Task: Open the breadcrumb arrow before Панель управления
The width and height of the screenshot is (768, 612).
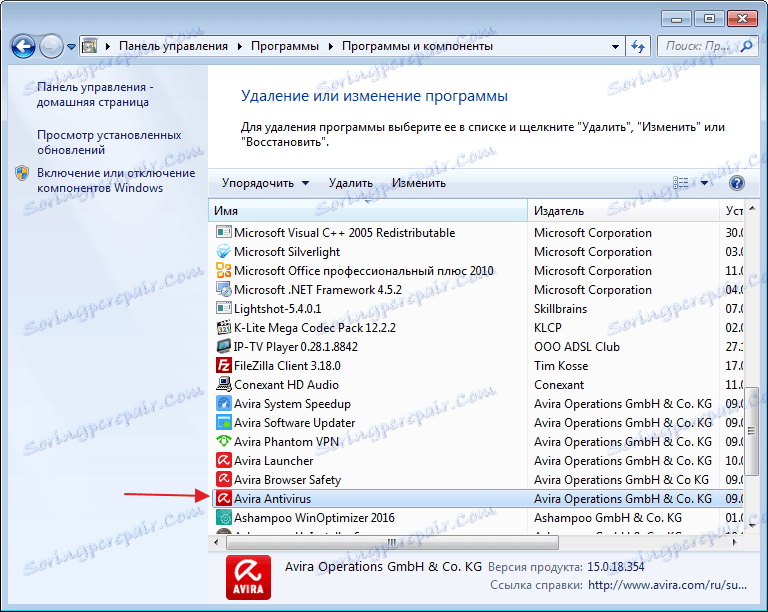Action: point(108,47)
